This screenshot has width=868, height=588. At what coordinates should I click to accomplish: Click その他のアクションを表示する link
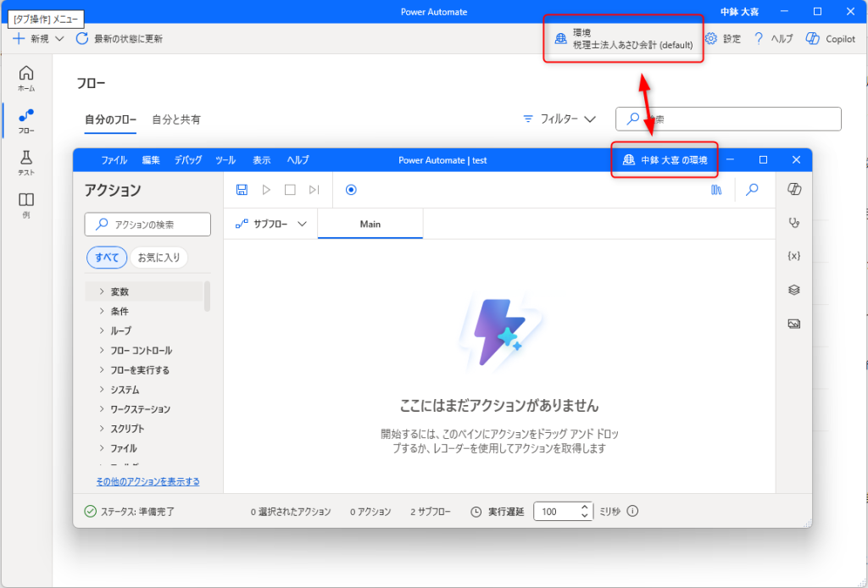(147, 481)
